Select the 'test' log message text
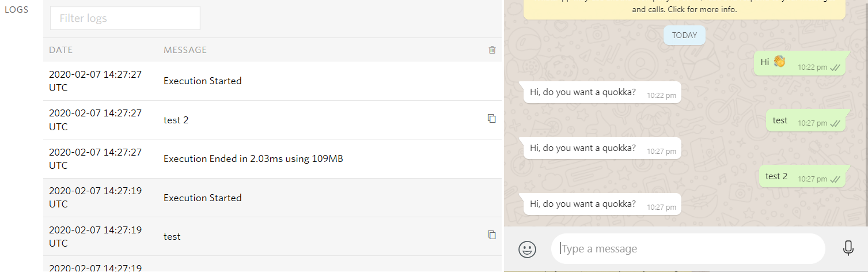Viewport: 868px width, 272px height. (172, 237)
